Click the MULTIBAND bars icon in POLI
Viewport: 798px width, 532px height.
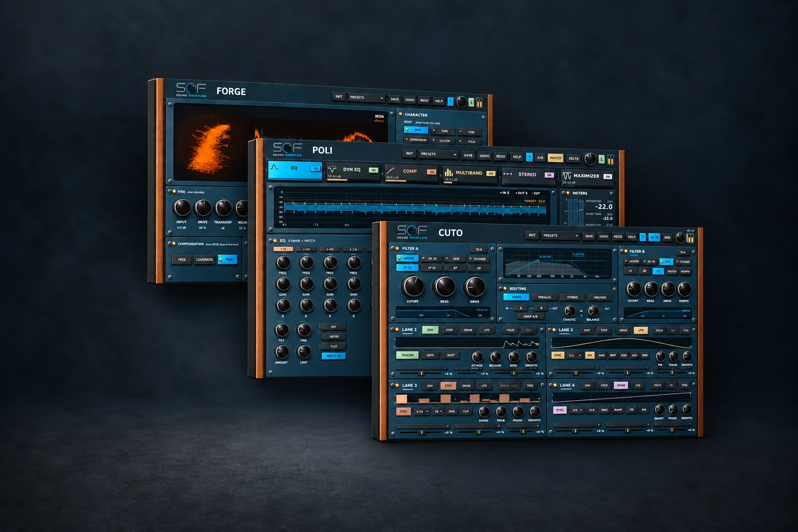pos(448,172)
